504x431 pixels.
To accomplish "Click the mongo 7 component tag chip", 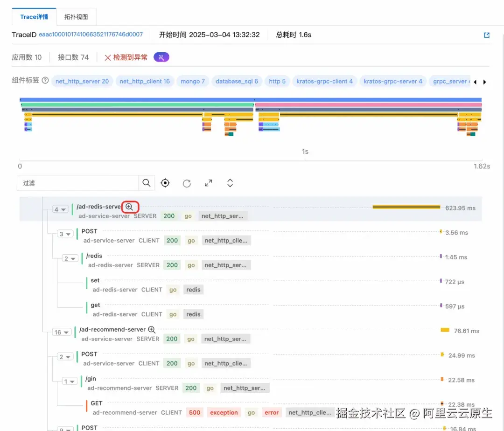I will (193, 81).
